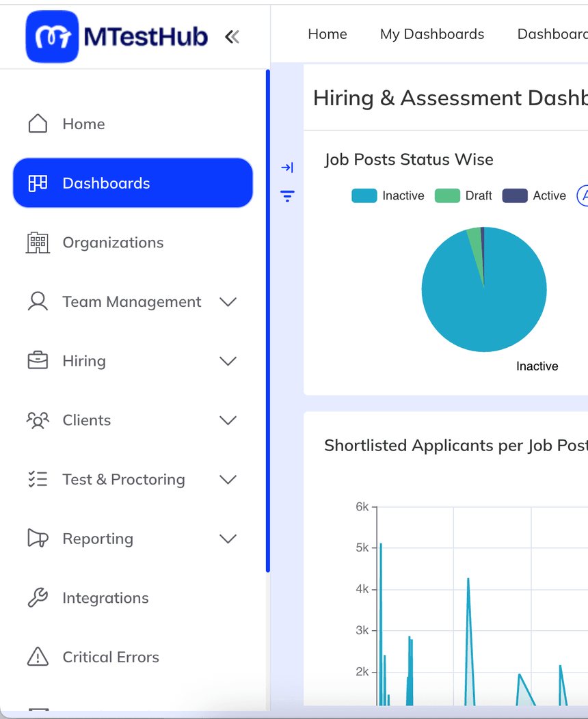
Task: Click the Inactive legend label
Action: point(403,195)
